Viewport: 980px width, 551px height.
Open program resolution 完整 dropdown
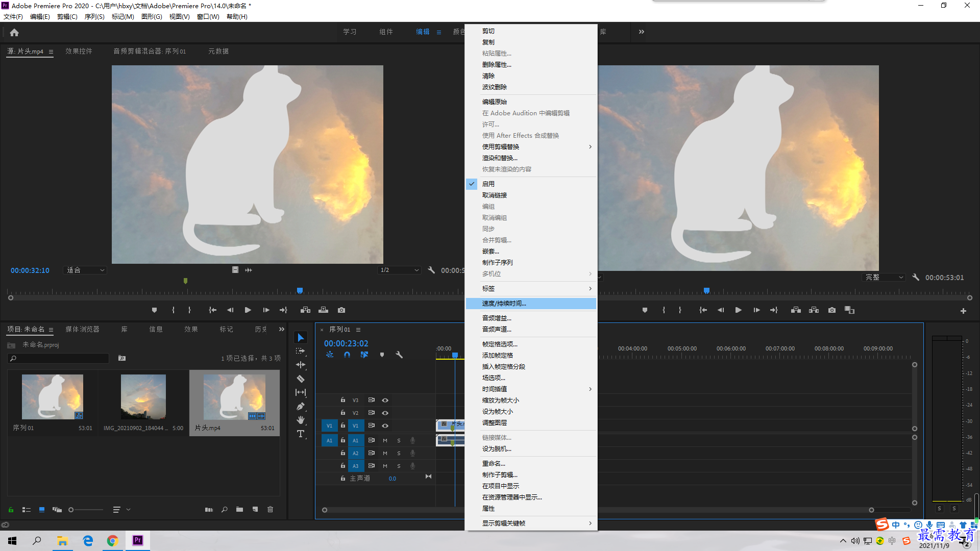pyautogui.click(x=884, y=278)
